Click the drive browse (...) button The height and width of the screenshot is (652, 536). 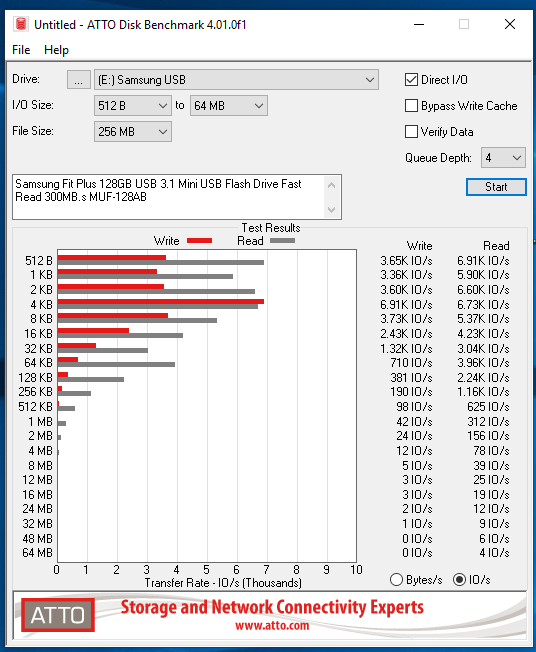pyautogui.click(x=79, y=79)
